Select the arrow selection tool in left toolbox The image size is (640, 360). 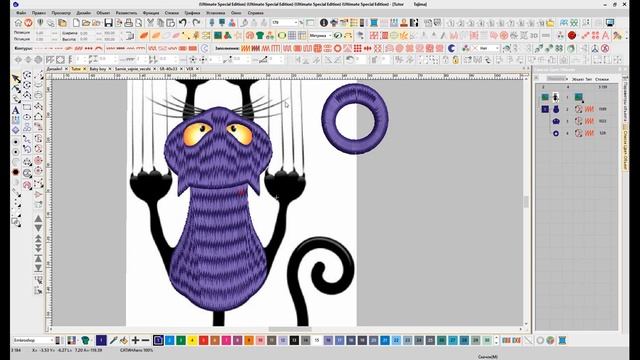coord(16,78)
